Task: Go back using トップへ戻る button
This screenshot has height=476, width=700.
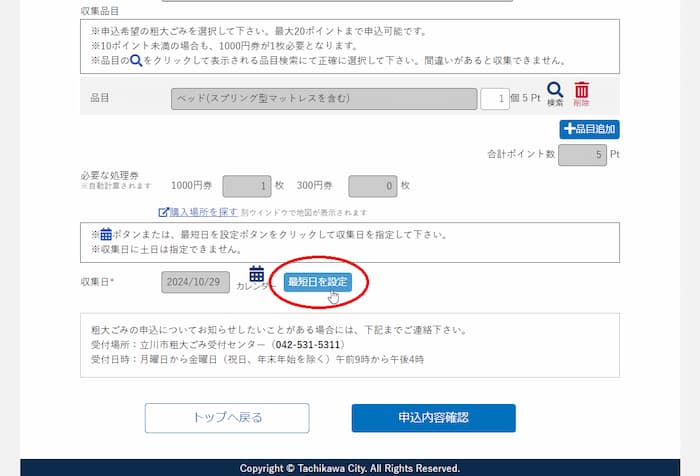Action: pos(227,418)
